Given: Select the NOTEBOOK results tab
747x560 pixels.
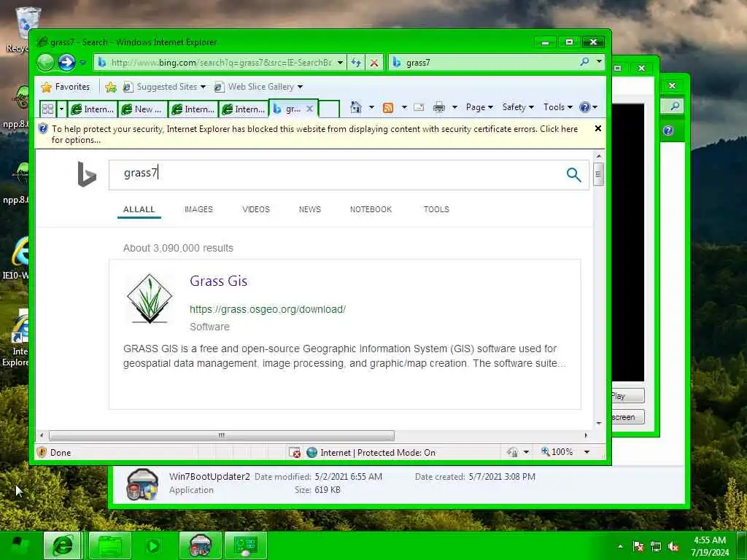Looking at the screenshot, I should pyautogui.click(x=371, y=209).
